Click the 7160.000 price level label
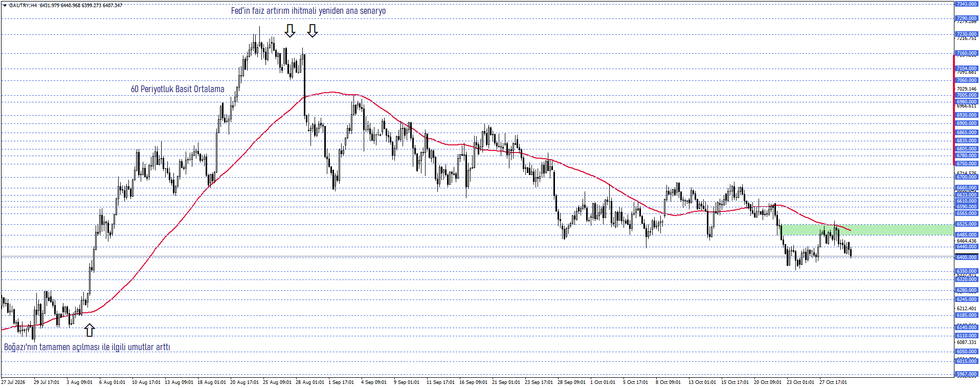Viewport: 980px width, 388px height. point(966,53)
